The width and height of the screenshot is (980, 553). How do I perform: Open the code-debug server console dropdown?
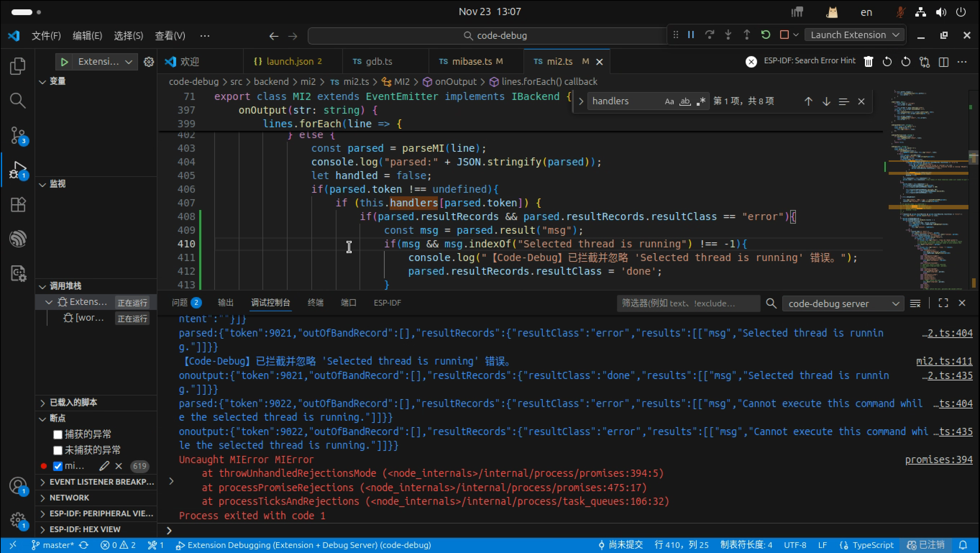[843, 303]
